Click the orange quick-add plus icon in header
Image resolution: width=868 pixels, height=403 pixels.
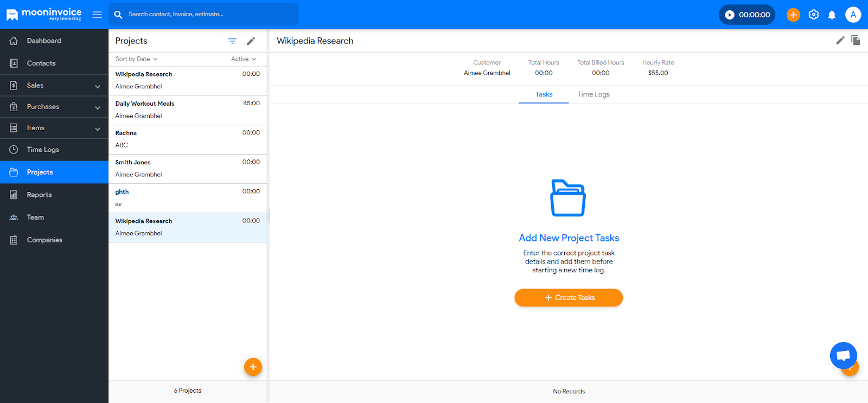click(793, 15)
